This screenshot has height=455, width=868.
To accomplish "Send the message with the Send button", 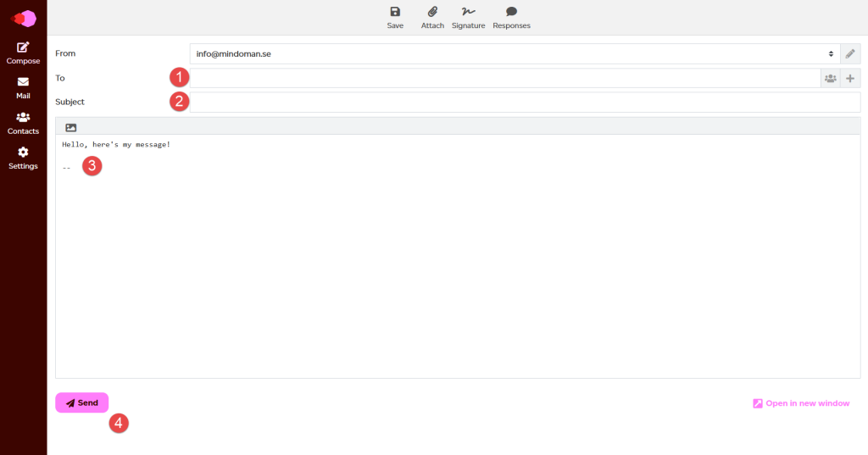I will tap(82, 402).
